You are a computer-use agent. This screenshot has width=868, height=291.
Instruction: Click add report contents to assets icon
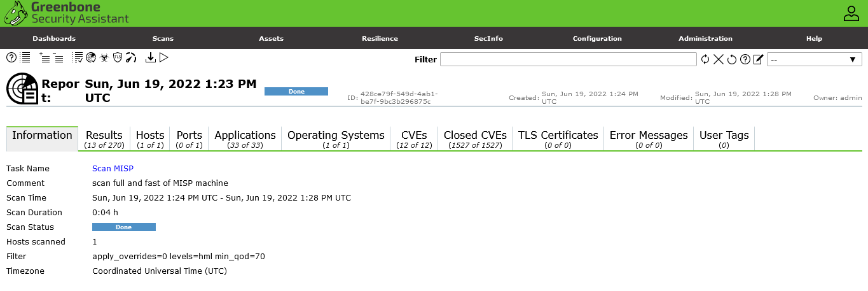click(45, 58)
